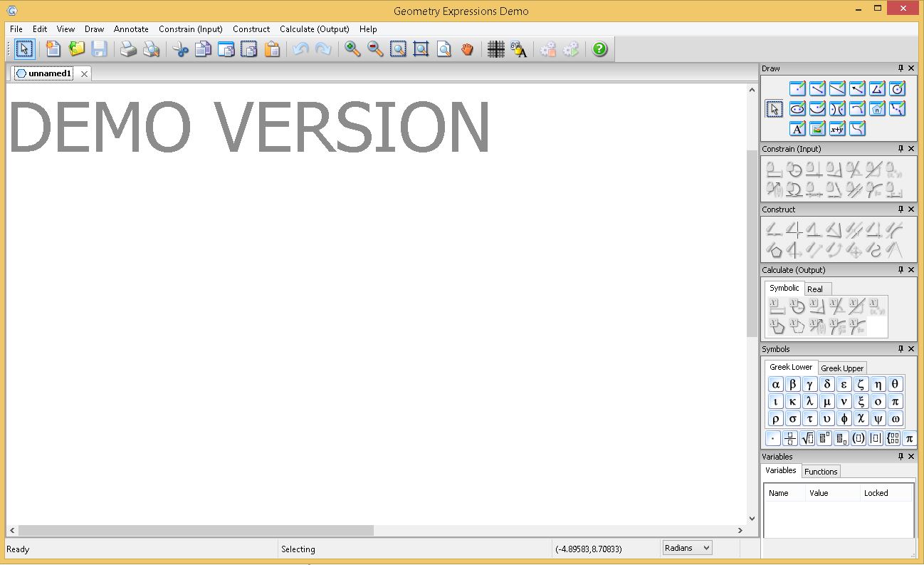Pin toggle for the Calculate (Output) panel
This screenshot has height=565, width=924.
pos(901,270)
